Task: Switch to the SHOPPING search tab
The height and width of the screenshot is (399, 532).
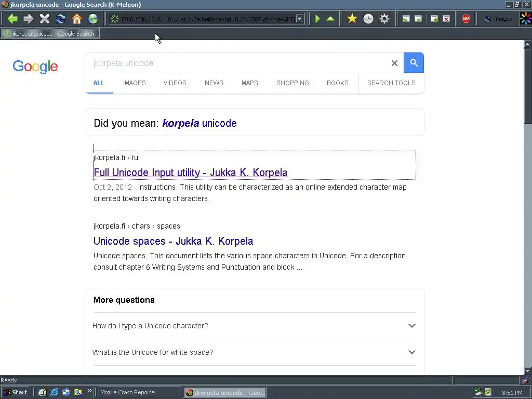Action: click(x=292, y=83)
